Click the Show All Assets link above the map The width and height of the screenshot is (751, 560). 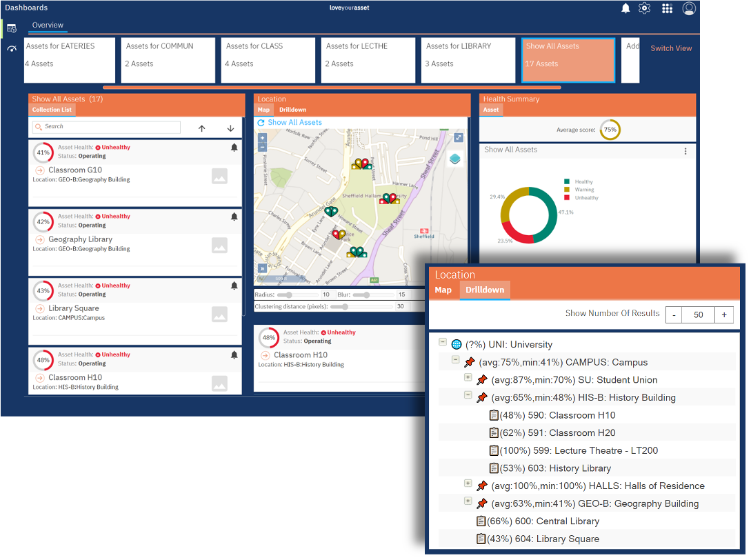pos(294,123)
